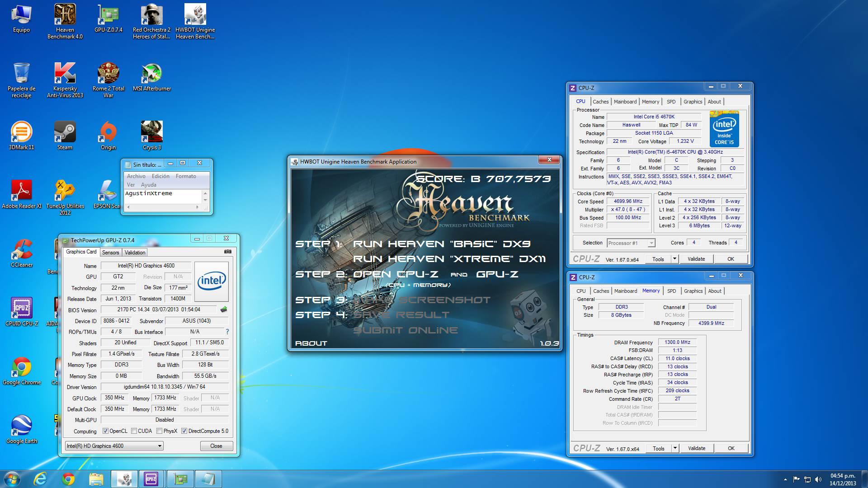This screenshot has width=868, height=488.
Task: Open MSI Afterburner desktop shortcut
Action: point(152,77)
